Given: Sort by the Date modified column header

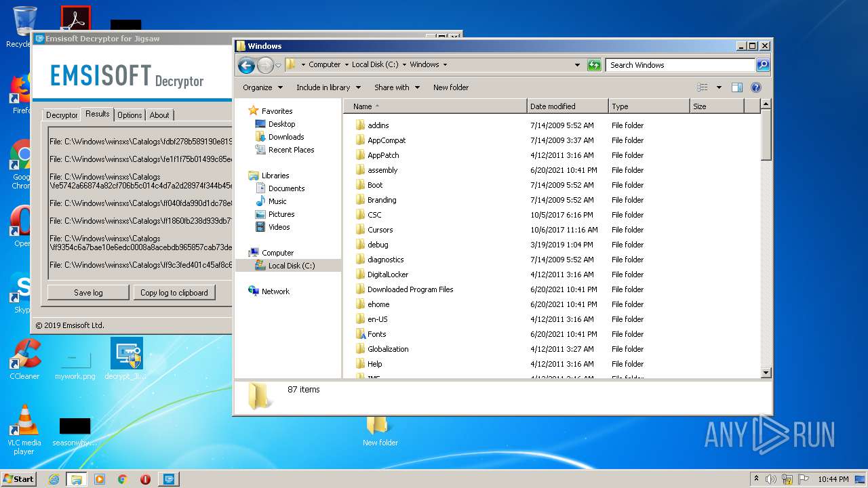Looking at the screenshot, I should coord(567,106).
